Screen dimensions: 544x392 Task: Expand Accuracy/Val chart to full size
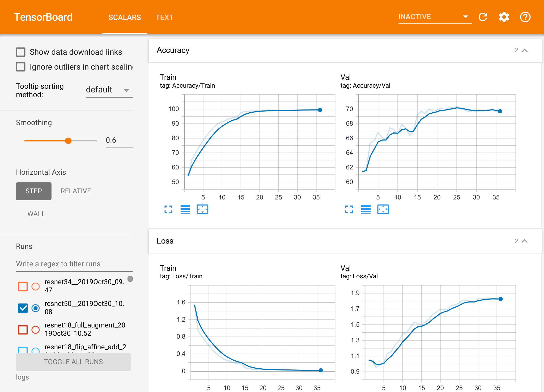click(349, 210)
